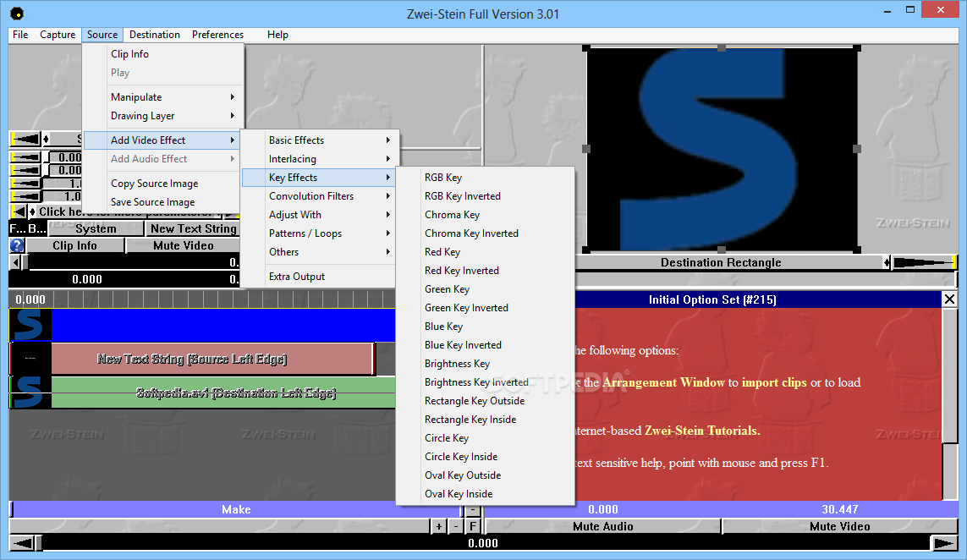Click the left-middle handle of the destination rectangle

pos(586,149)
